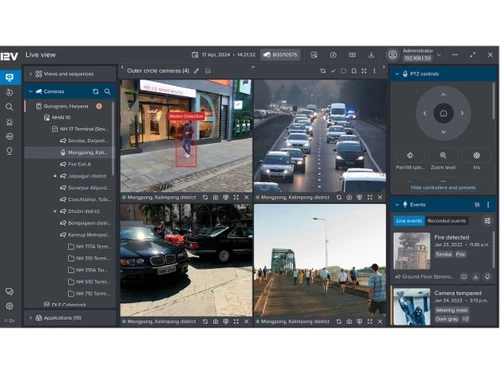Click the calendar icon beside the date
Screen dimensions: 500x375
point(195,55)
